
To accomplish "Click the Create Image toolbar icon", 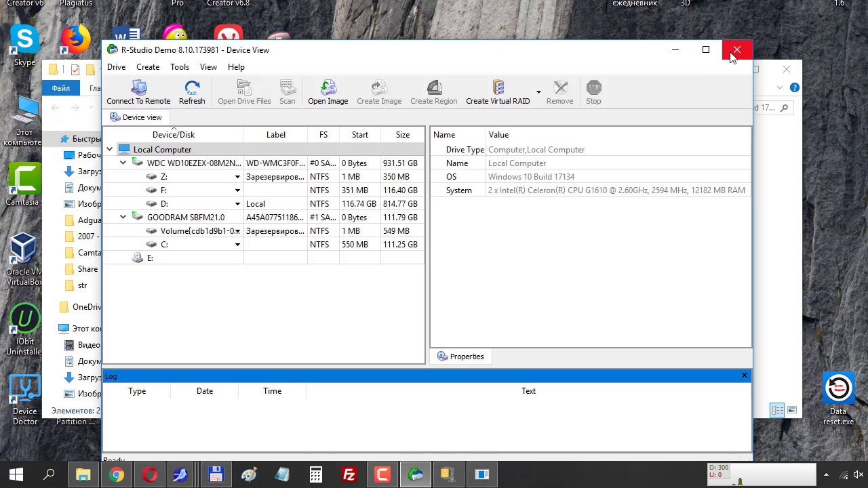I will pyautogui.click(x=379, y=92).
